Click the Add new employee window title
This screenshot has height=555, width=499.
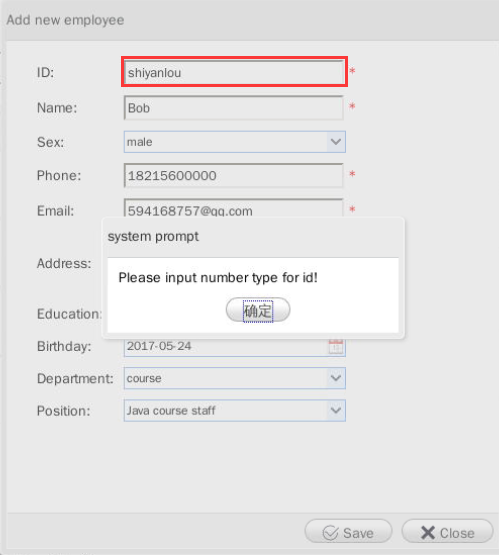coord(65,20)
